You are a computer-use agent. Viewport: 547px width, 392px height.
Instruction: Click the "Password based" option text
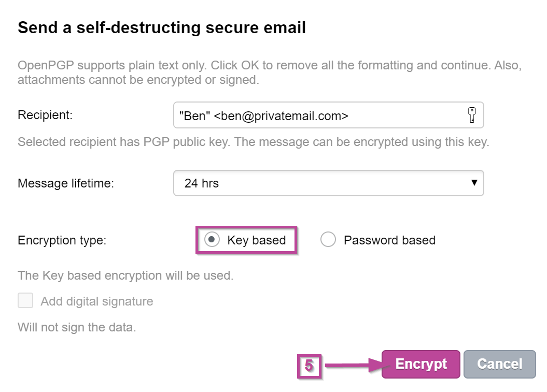389,240
